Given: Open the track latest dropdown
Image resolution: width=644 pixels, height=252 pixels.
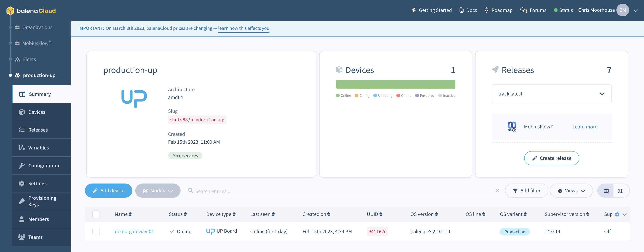Looking at the screenshot, I should point(552,94).
